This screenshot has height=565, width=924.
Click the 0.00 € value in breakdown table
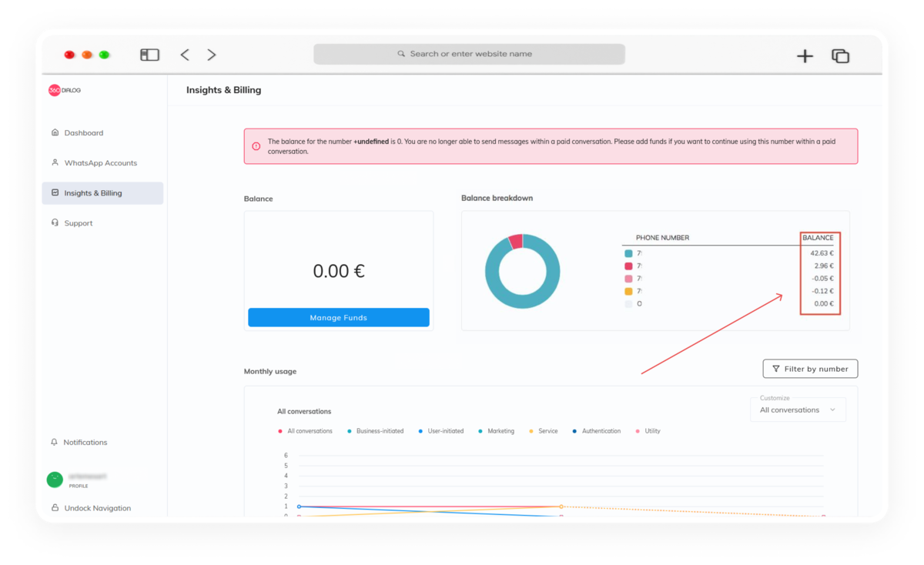coord(824,304)
